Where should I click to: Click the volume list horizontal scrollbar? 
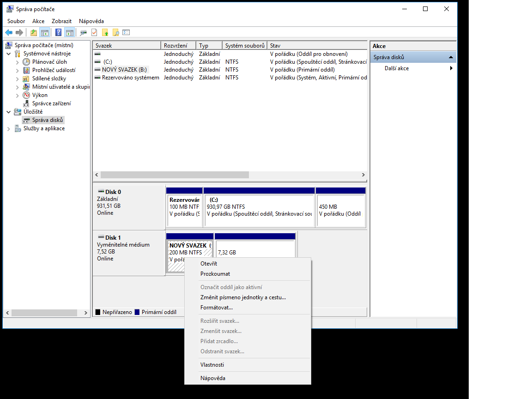coord(175,175)
